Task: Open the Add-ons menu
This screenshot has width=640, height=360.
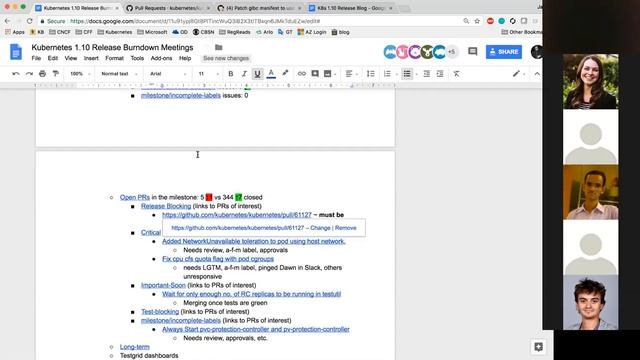Action: pyautogui.click(x=161, y=58)
